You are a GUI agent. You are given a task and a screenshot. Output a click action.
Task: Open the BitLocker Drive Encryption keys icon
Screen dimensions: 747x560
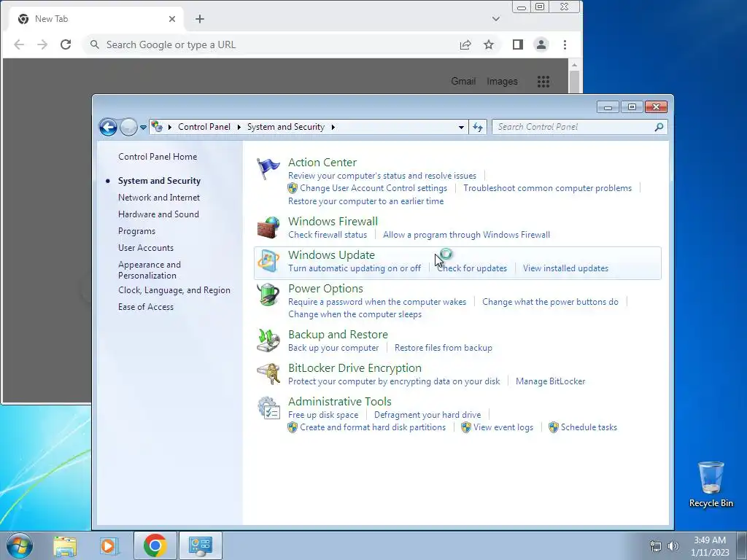coord(268,374)
